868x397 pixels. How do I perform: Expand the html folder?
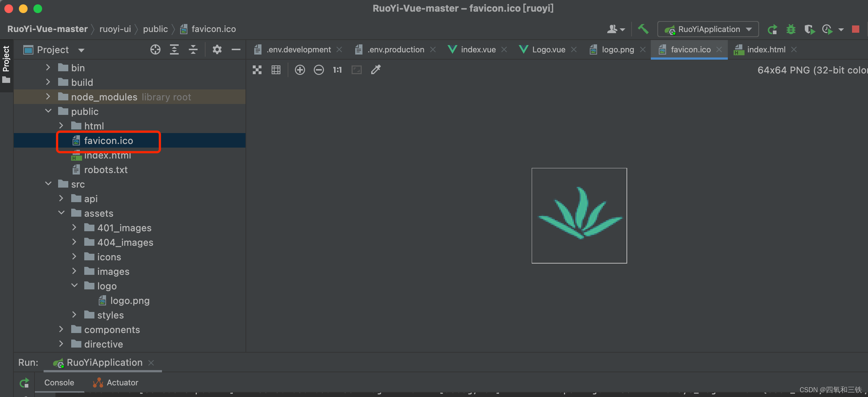pyautogui.click(x=61, y=126)
